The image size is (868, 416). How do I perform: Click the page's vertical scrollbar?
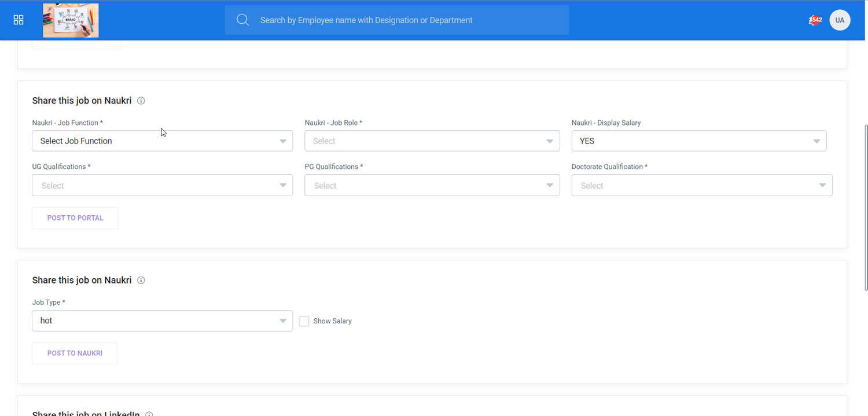pos(866,207)
